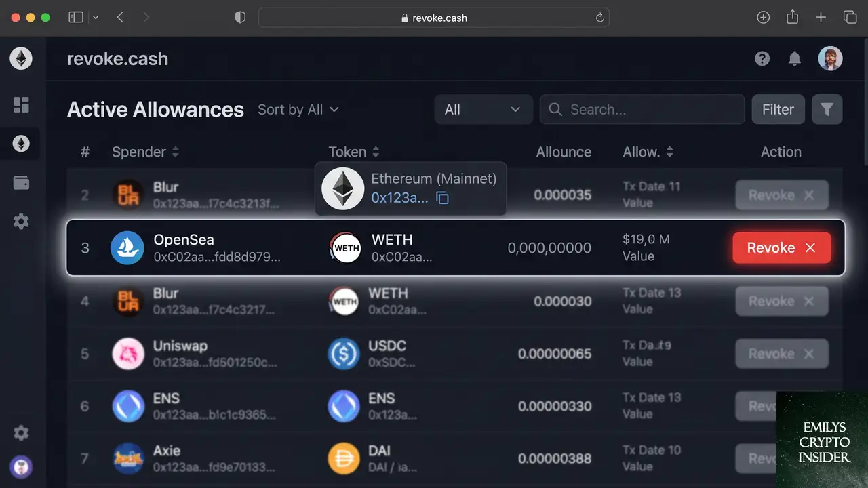This screenshot has width=868, height=488.
Task: Open the user profile photo in header
Action: click(x=830, y=59)
